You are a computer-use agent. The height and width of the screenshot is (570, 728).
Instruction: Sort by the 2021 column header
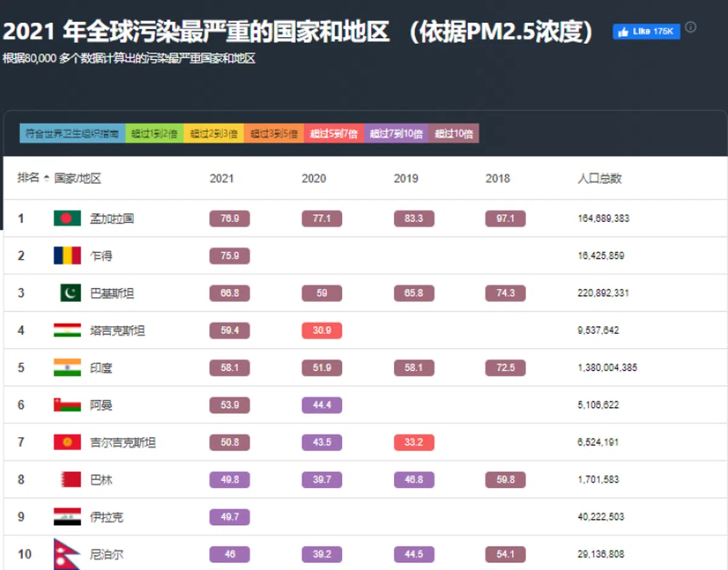click(x=221, y=179)
